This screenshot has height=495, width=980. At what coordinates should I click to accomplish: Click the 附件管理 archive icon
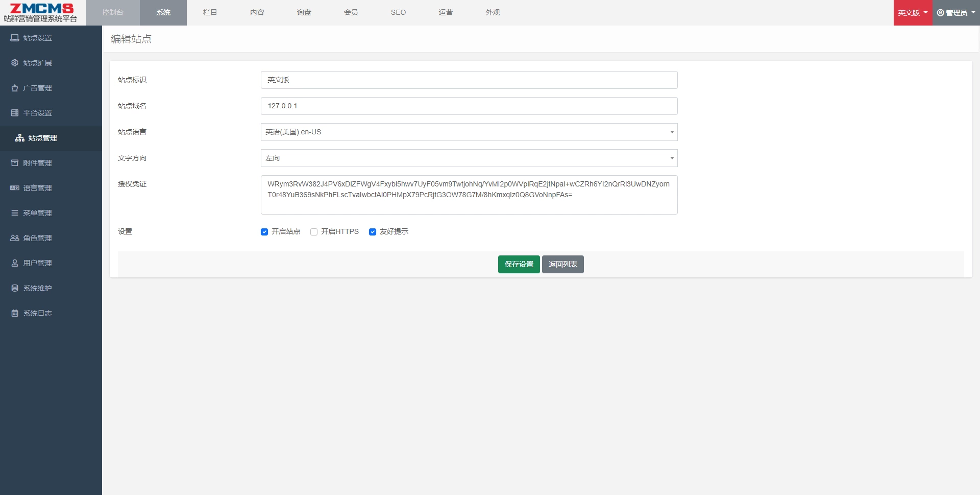click(x=15, y=163)
